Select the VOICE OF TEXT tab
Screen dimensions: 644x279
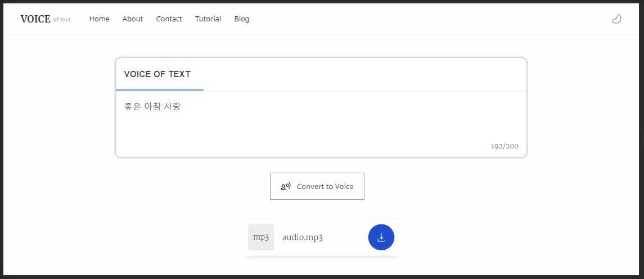point(157,74)
